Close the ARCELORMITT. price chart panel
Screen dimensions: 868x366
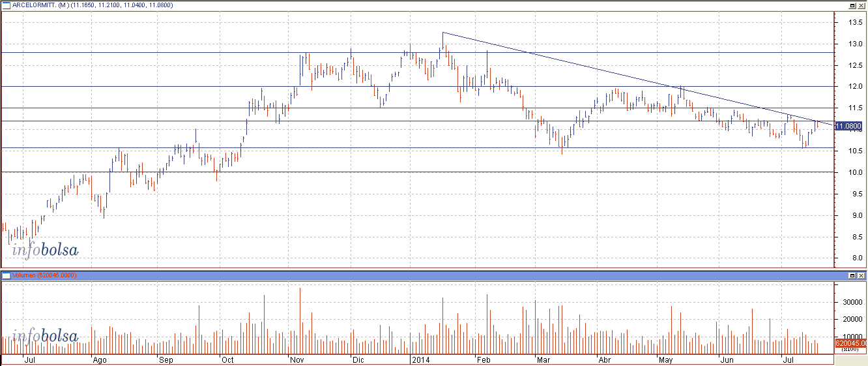(x=861, y=5)
